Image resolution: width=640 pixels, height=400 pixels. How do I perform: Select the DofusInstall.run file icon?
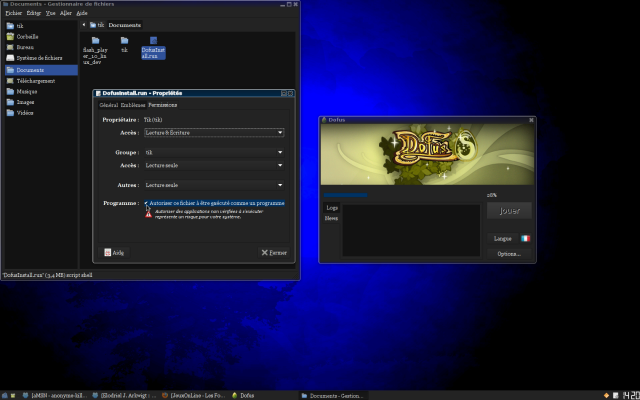click(153, 42)
